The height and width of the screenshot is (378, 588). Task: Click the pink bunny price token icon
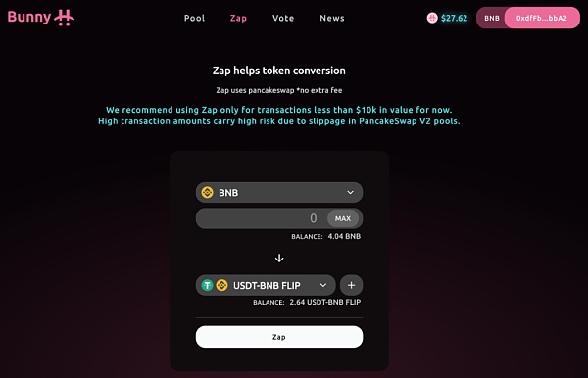[x=432, y=18]
